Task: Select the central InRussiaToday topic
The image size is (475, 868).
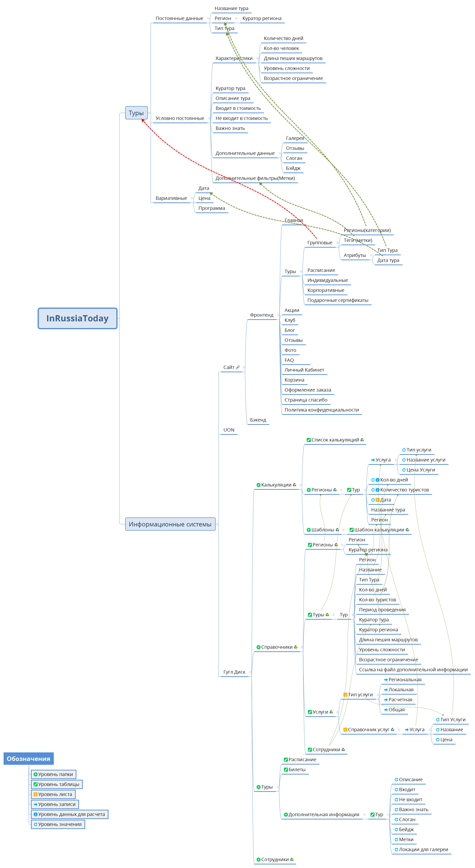Action: coord(78,318)
